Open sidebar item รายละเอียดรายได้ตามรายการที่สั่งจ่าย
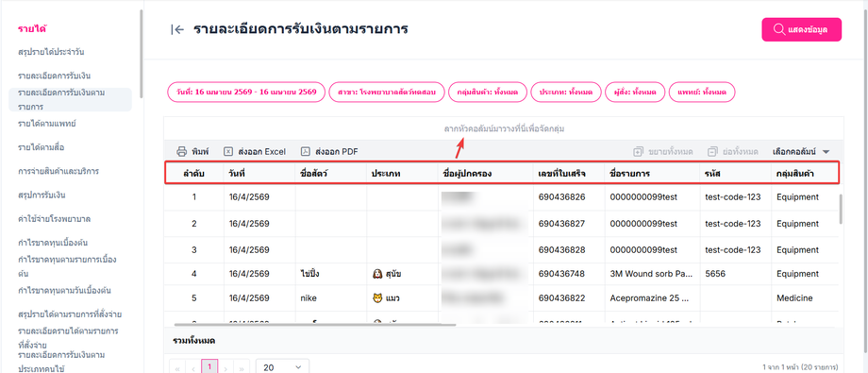Viewport: 868px width, 373px height. tap(68, 338)
